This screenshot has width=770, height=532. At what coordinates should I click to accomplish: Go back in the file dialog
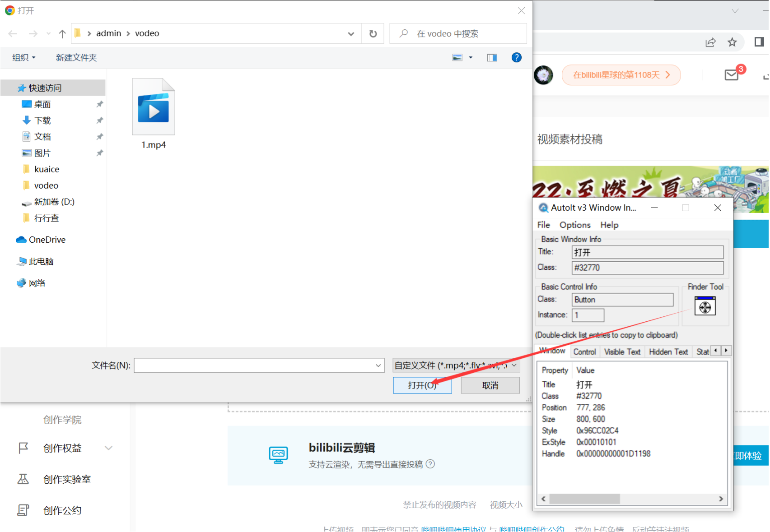click(13, 33)
